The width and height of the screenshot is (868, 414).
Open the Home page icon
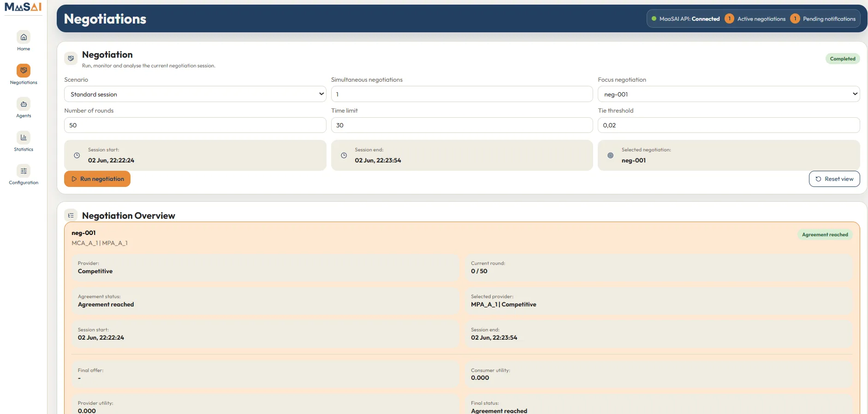[x=24, y=37]
